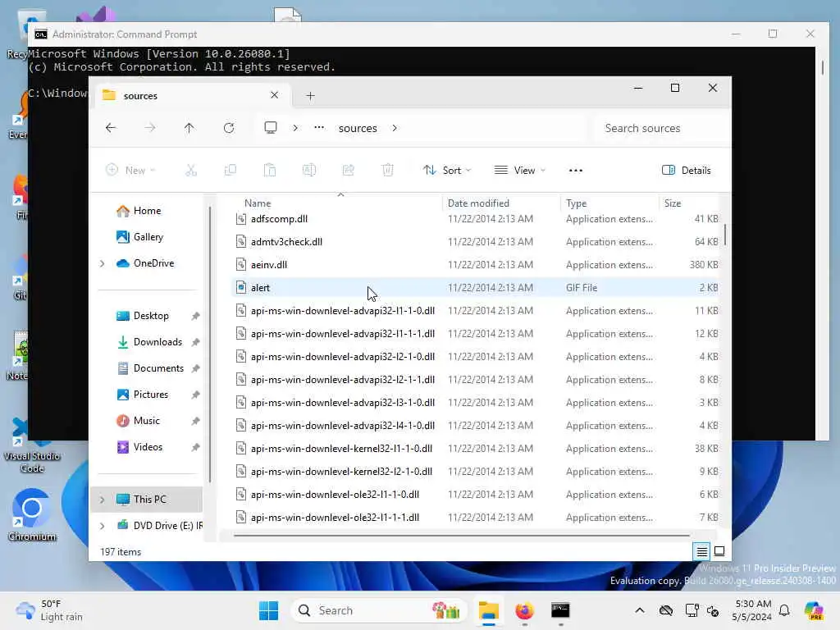Switch to details list view in status bar
This screenshot has height=630, width=840.
702,551
